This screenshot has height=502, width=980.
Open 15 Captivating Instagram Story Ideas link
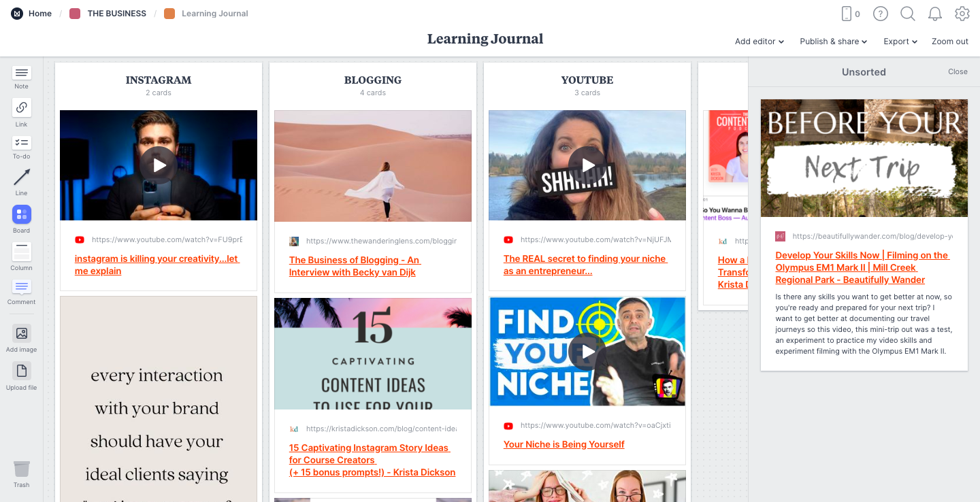click(372, 460)
